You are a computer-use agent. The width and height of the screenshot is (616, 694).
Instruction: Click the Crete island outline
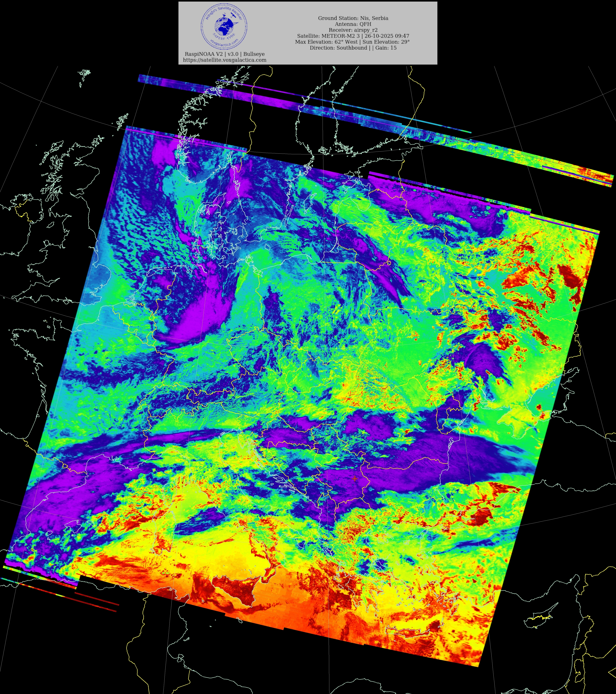[x=407, y=632]
